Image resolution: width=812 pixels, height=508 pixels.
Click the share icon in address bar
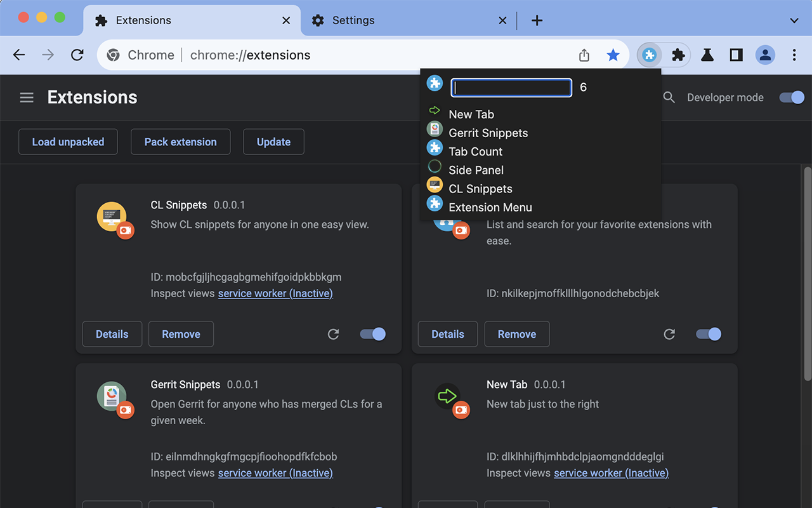[584, 55]
